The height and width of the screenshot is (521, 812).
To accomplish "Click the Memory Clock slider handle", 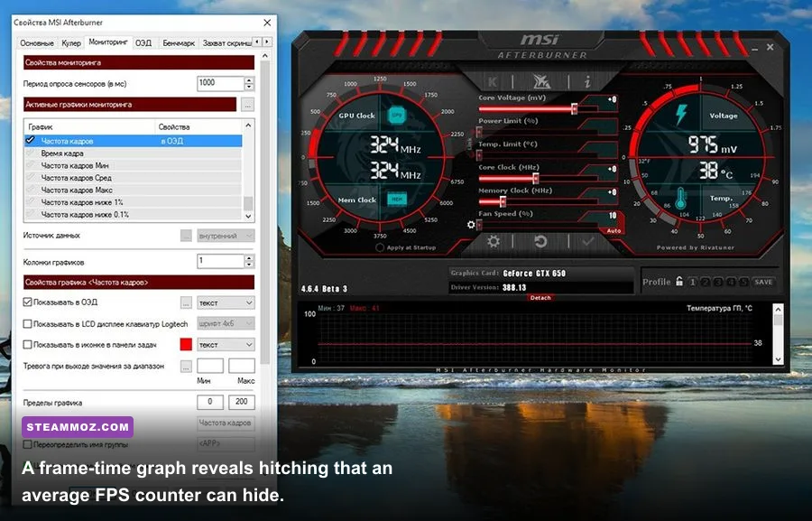I will [503, 201].
